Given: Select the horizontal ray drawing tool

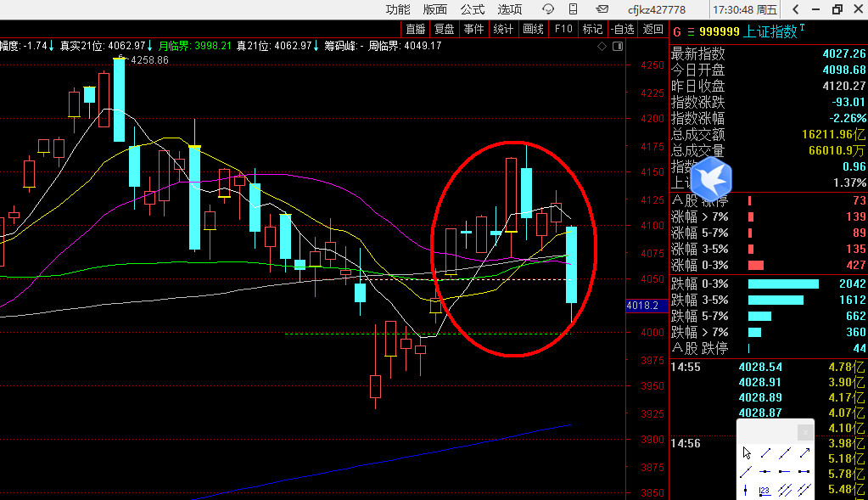Looking at the screenshot, I should (784, 472).
